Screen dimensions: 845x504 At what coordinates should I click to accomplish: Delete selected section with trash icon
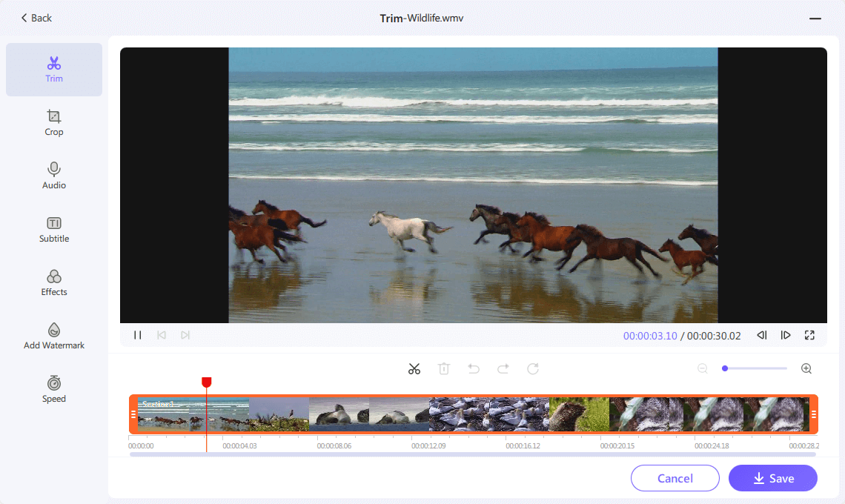444,368
